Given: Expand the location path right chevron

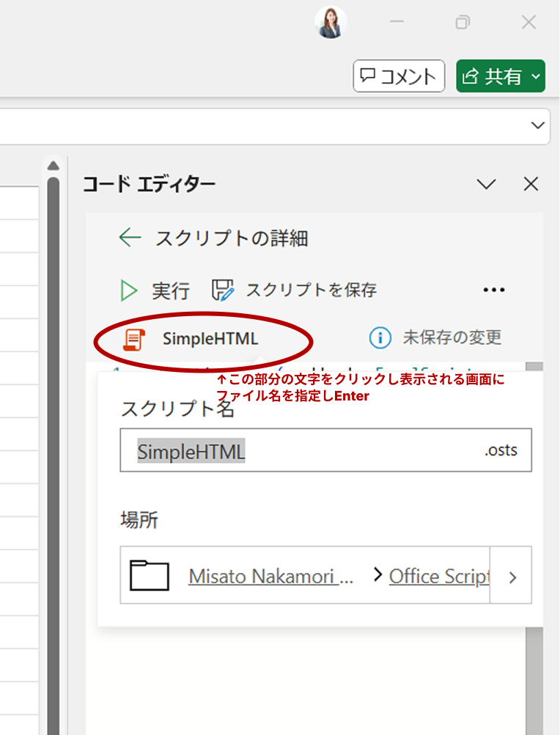Looking at the screenshot, I should (x=512, y=577).
